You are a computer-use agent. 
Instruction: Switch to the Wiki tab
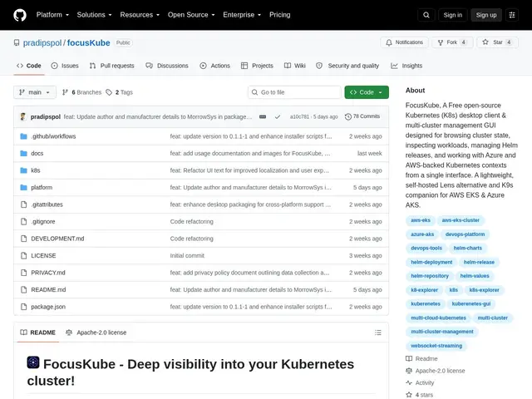[295, 66]
